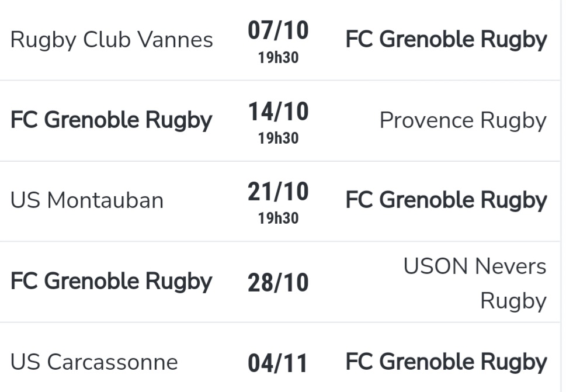Click the 19h30 time under 21/10

click(278, 218)
